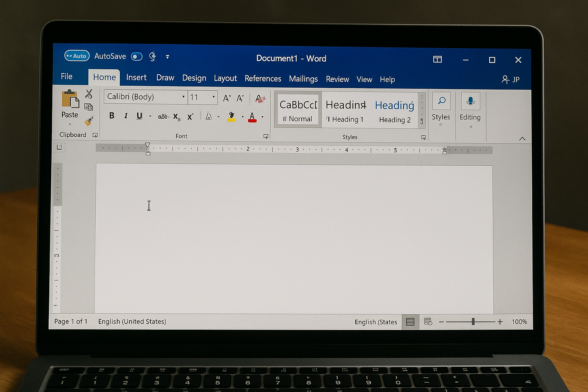588x392 pixels.
Task: Click the tab selector at ruler corner
Action: tap(59, 147)
